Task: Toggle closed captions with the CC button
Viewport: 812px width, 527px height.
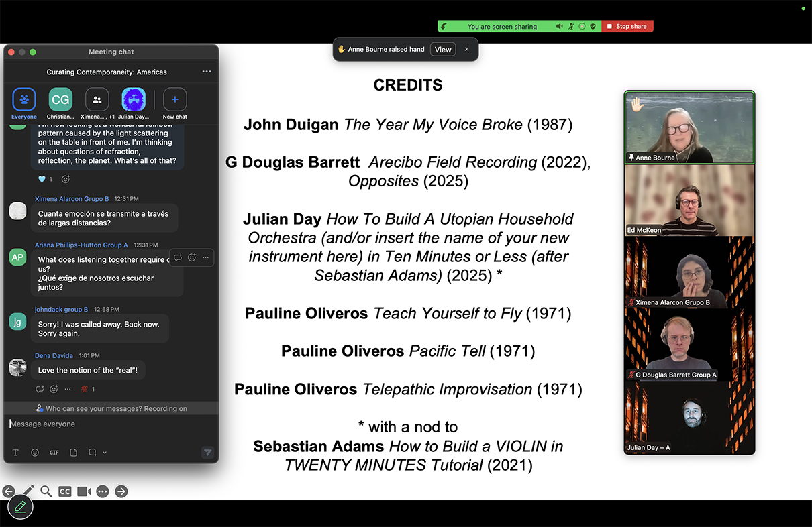Action: (65, 491)
